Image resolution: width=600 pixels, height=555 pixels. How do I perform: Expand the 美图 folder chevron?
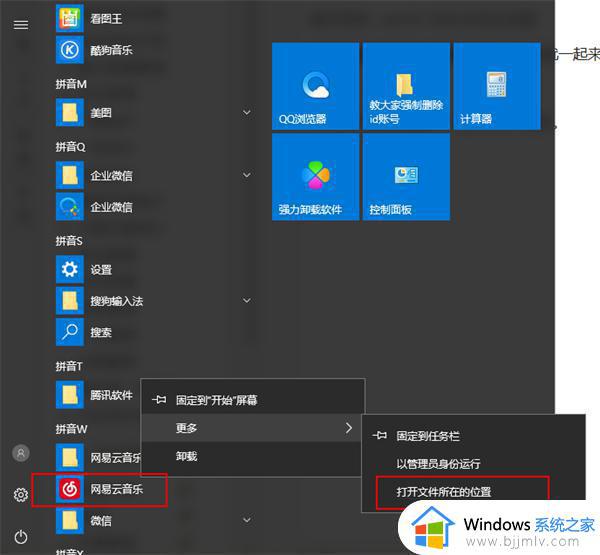pyautogui.click(x=247, y=113)
